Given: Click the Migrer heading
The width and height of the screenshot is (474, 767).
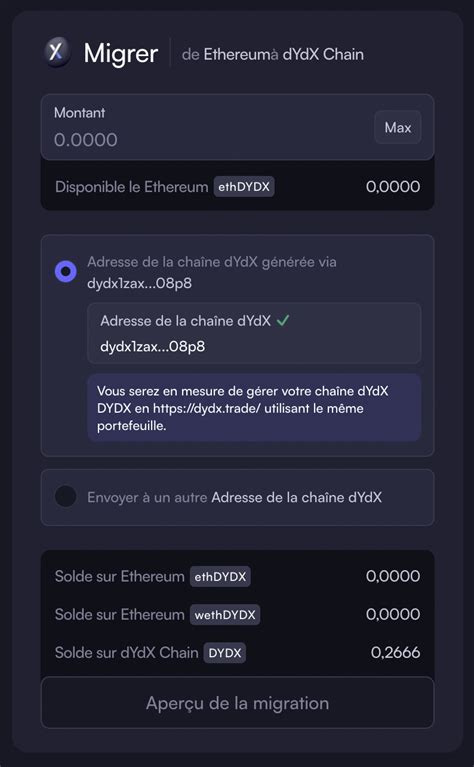Looking at the screenshot, I should click(121, 53).
